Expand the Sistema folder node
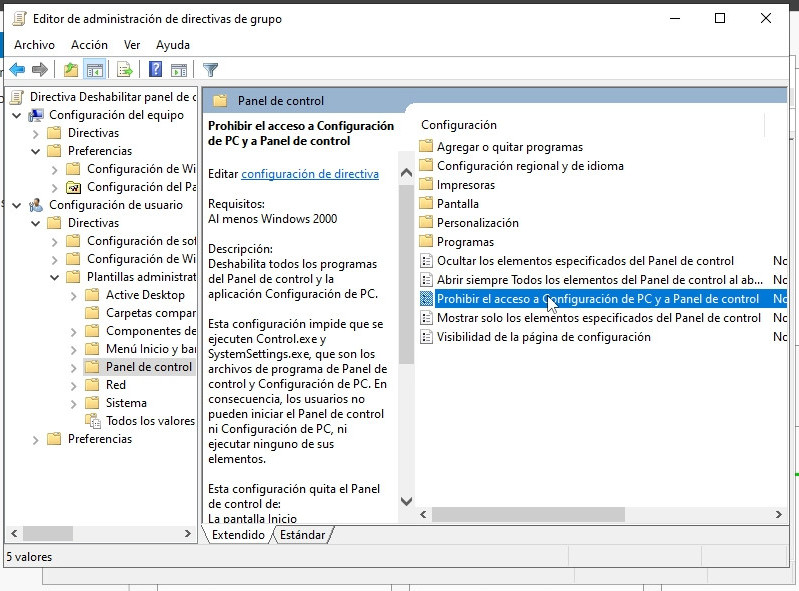 (73, 403)
